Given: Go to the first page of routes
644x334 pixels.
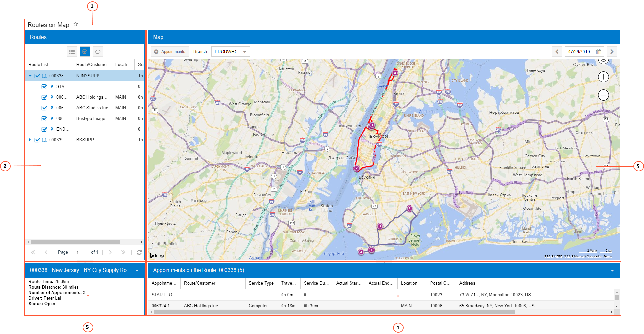Looking at the screenshot, I should (33, 252).
